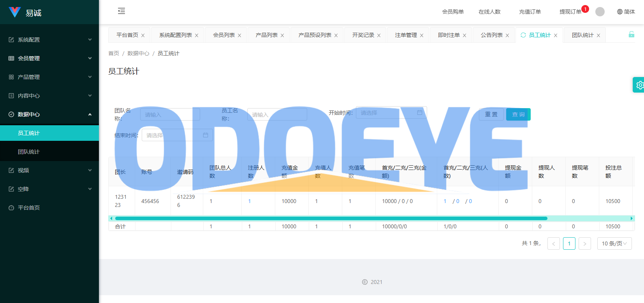The width and height of the screenshot is (644, 303).
Task: Close the 员工统计 tab
Action: pyautogui.click(x=556, y=35)
